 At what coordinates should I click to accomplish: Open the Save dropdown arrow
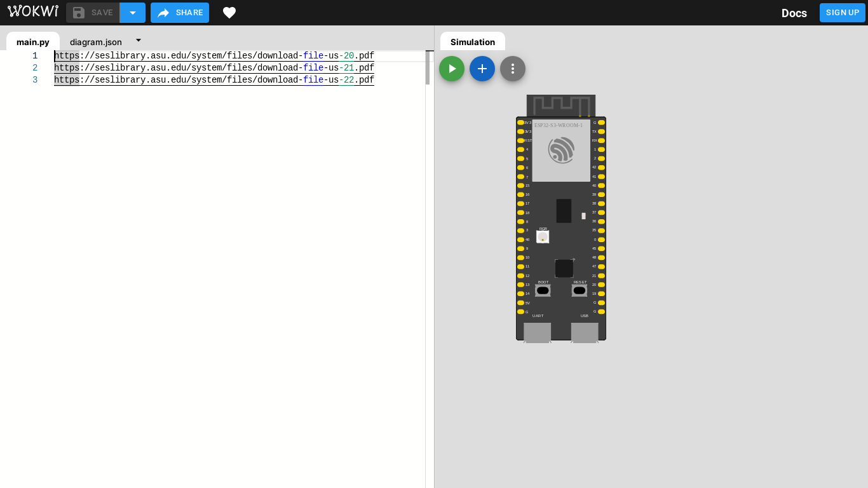[133, 13]
